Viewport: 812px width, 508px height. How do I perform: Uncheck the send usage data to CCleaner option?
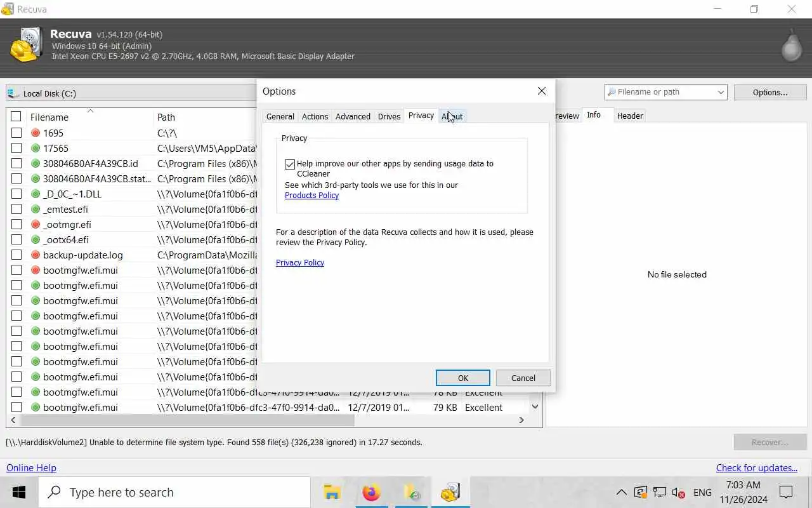click(290, 164)
